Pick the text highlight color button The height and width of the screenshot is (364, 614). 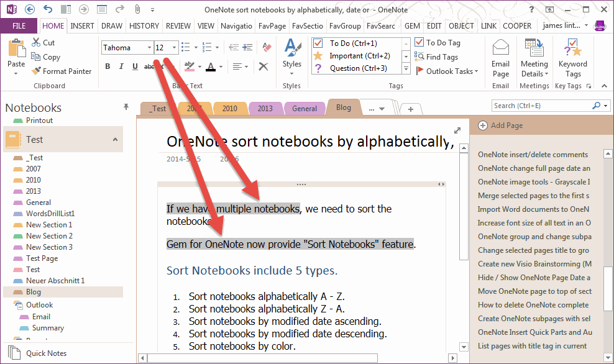(x=189, y=66)
